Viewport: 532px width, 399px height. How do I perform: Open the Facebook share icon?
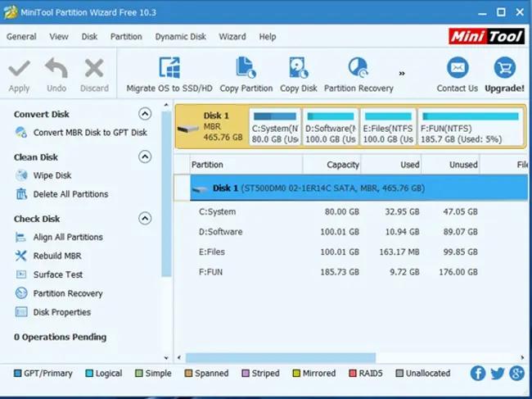[478, 374]
